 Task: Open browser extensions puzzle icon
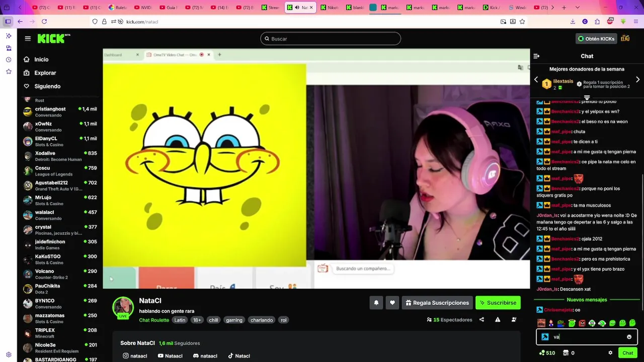[x=597, y=22]
